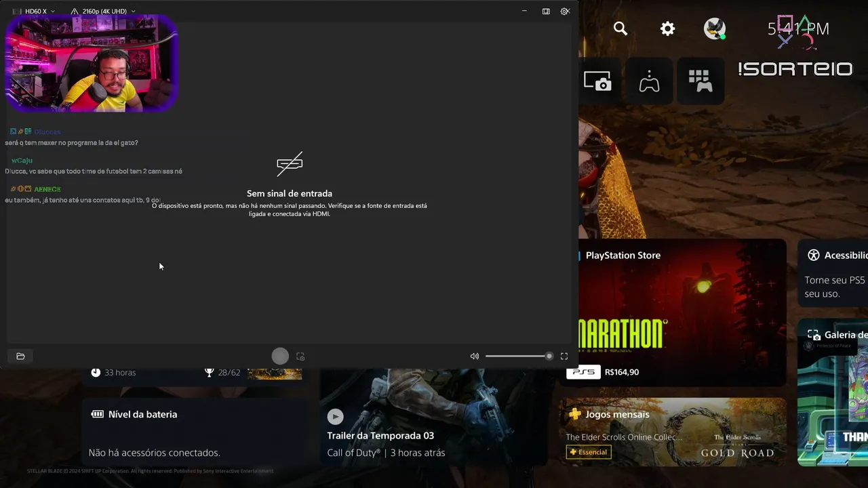Viewport: 868px width, 488px height.
Task: Open the Galeria media card
Action: coord(833,392)
